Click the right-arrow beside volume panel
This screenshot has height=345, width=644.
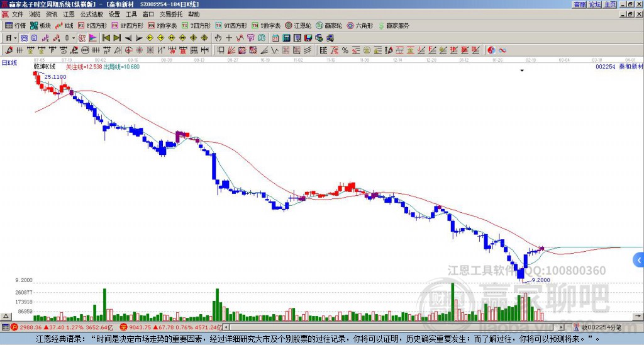pos(638,316)
